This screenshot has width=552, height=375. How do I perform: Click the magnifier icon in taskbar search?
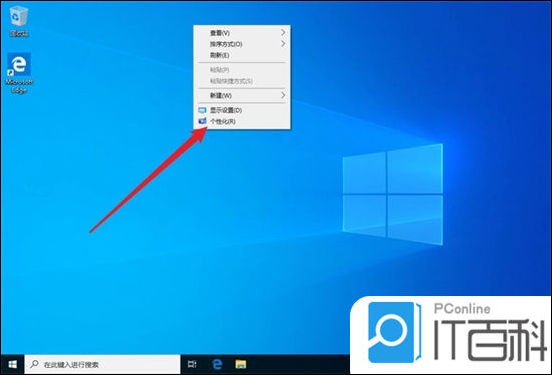point(34,364)
